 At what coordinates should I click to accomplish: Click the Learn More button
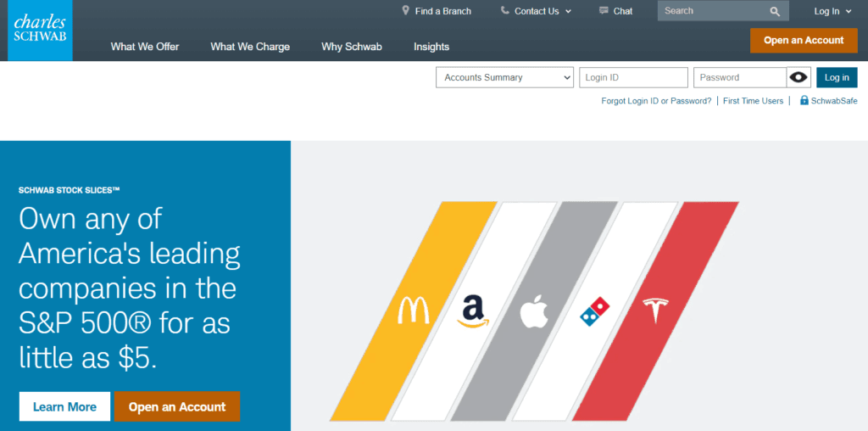tap(64, 406)
